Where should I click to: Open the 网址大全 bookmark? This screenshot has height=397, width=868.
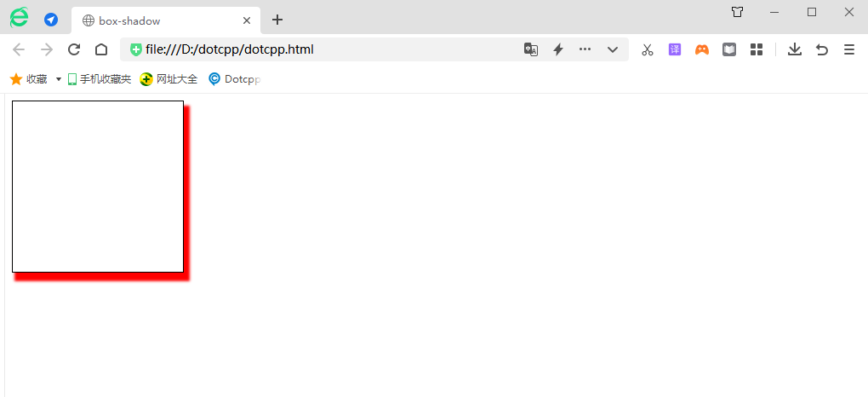pyautogui.click(x=169, y=79)
